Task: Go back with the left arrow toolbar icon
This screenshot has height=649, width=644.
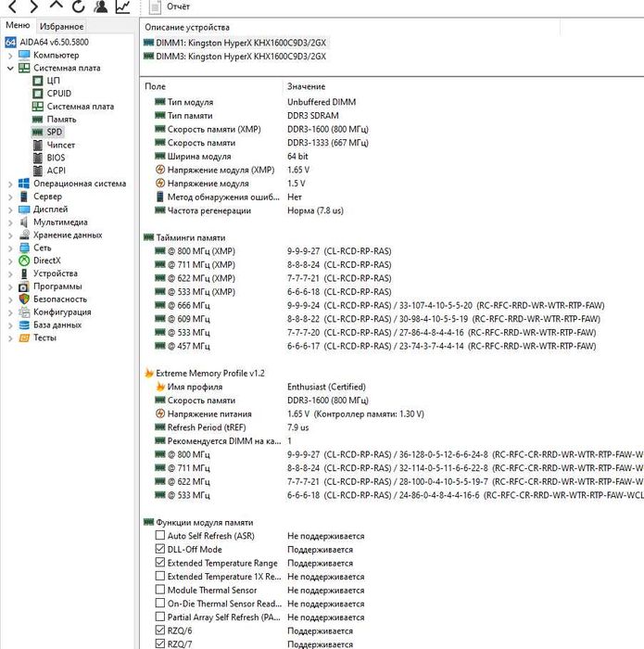Action: click(x=12, y=6)
